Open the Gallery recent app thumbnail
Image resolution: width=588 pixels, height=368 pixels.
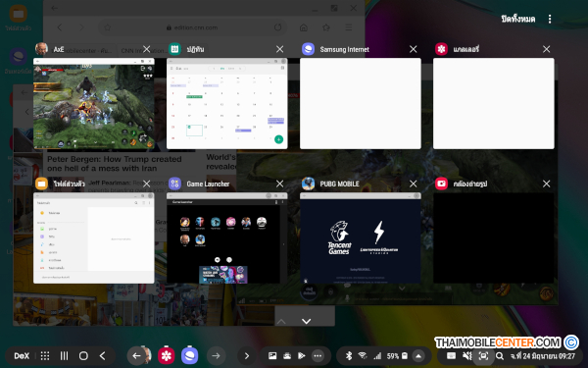494,103
